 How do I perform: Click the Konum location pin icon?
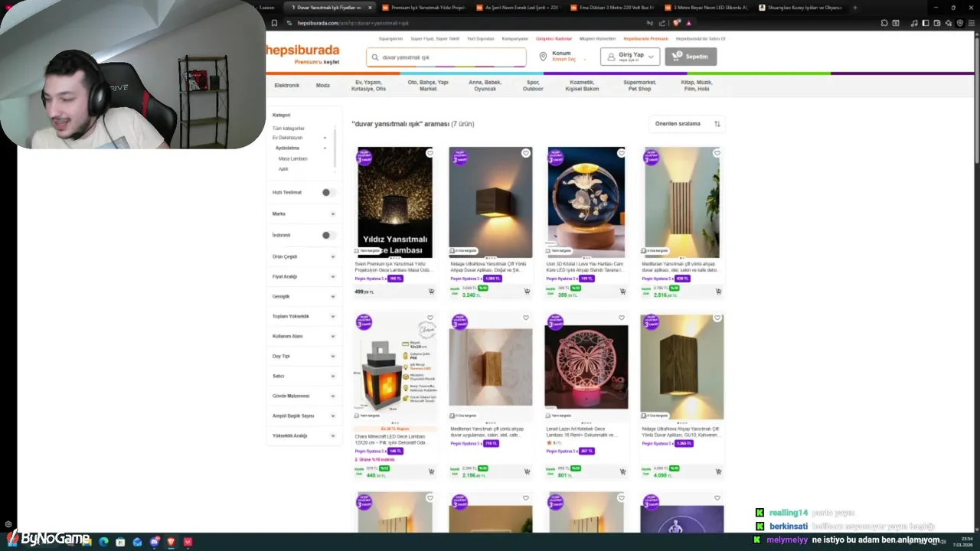tap(543, 57)
